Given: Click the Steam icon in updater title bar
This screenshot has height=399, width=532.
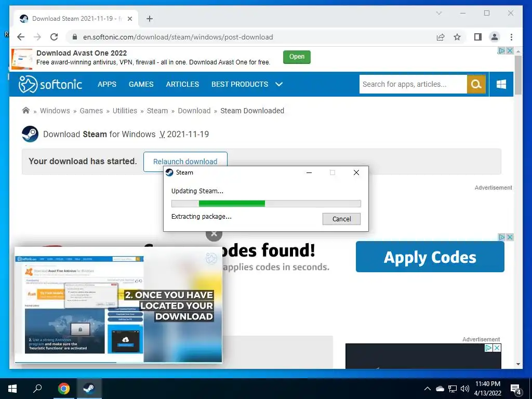Looking at the screenshot, I should (169, 172).
